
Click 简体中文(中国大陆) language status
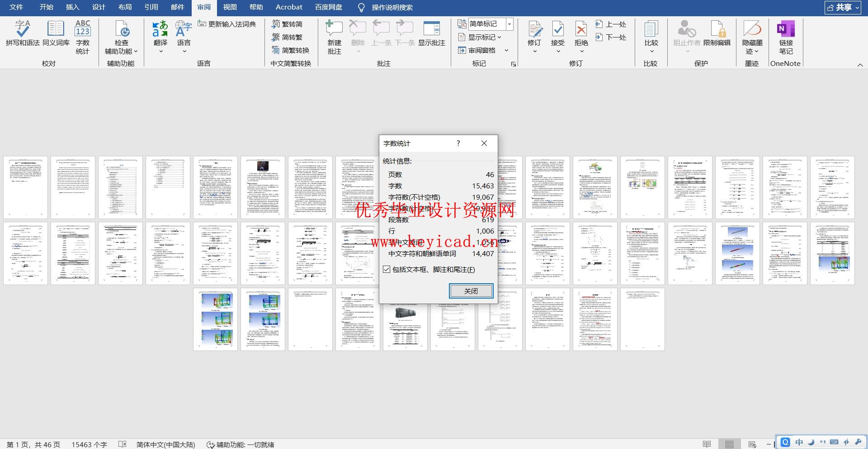tap(165, 444)
